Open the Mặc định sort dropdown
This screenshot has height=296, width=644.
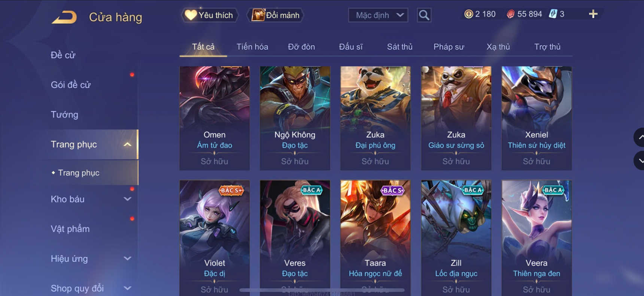pyautogui.click(x=378, y=15)
